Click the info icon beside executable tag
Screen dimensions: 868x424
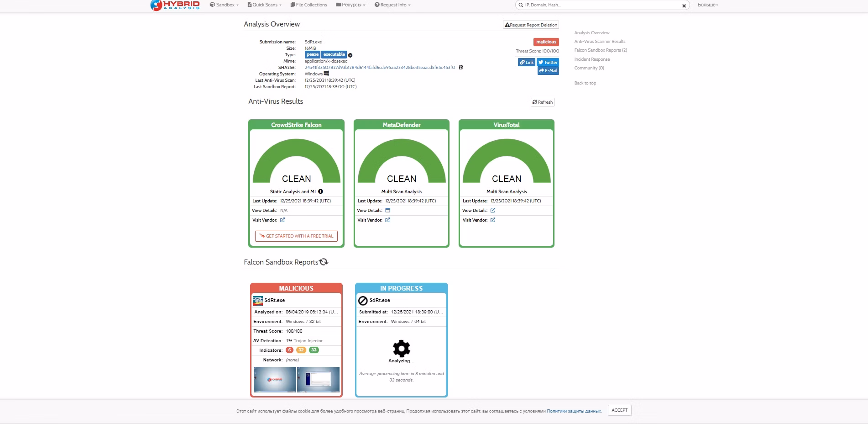[350, 55]
